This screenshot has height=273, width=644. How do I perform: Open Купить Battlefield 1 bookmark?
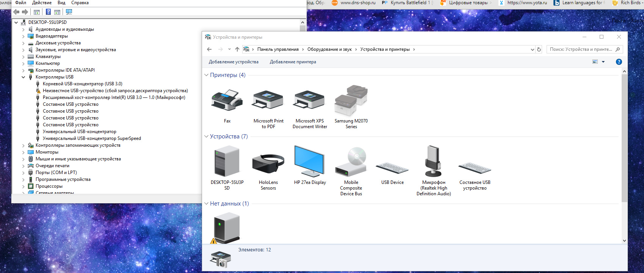point(407,3)
